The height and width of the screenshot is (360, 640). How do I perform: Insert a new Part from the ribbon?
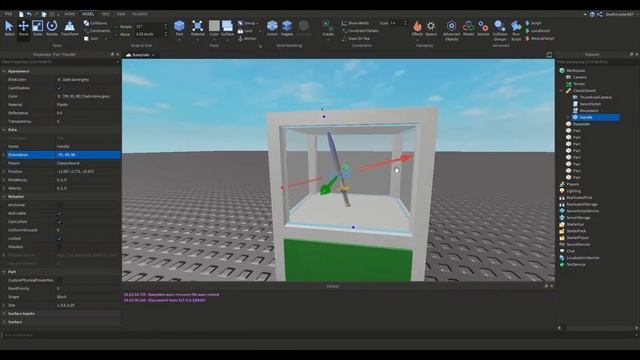[x=179, y=28]
